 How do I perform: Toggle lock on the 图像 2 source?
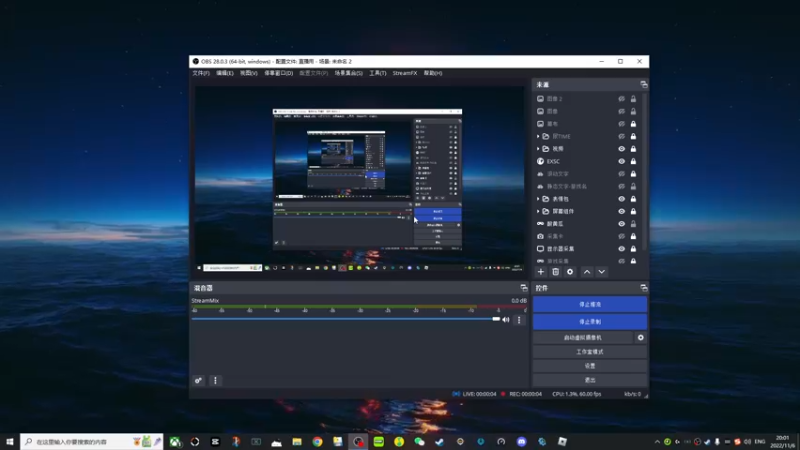[633, 98]
